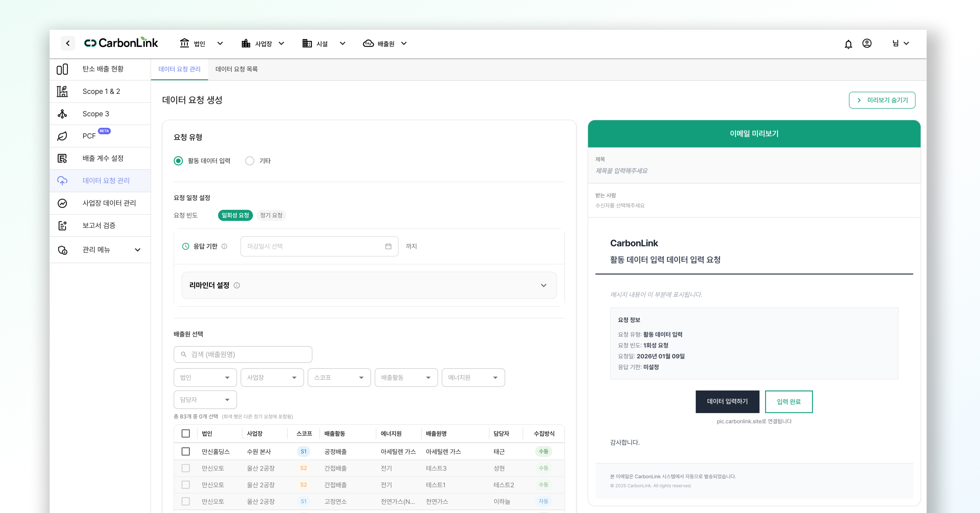This screenshot has height=513, width=980.
Task: Click the info icon next to 리마인더 설정
Action: pos(237,285)
